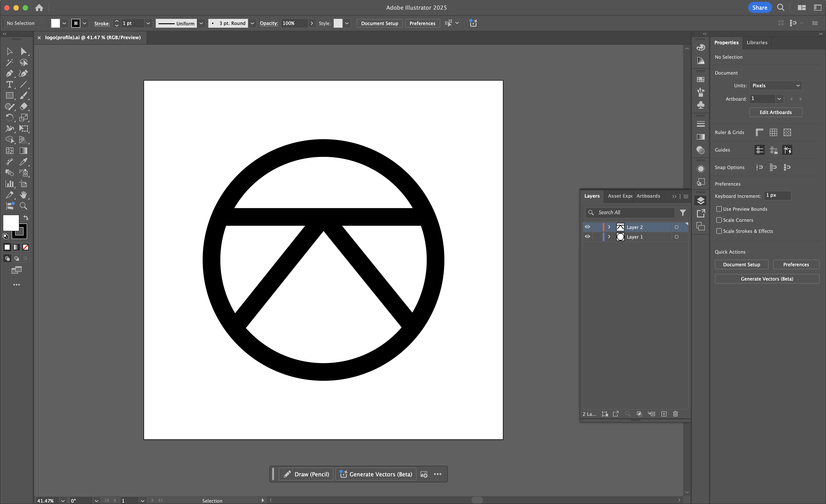Select the Hand tool
The width and height of the screenshot is (826, 504).
click(24, 195)
